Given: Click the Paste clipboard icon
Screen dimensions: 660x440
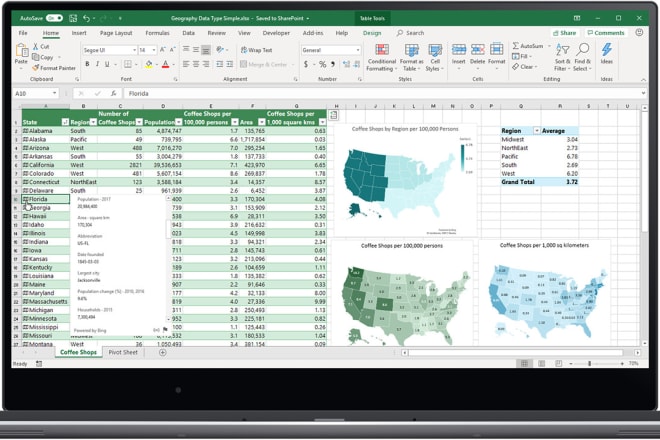Looking at the screenshot, I should pyautogui.click(x=21, y=51).
